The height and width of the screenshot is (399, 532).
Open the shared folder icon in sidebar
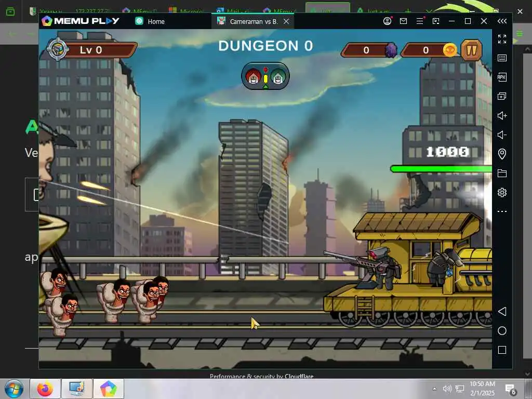502,174
